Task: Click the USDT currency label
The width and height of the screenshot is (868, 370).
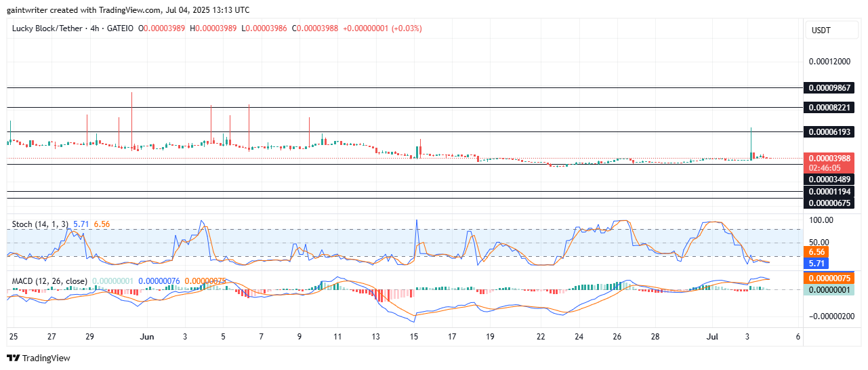Action: click(x=821, y=30)
